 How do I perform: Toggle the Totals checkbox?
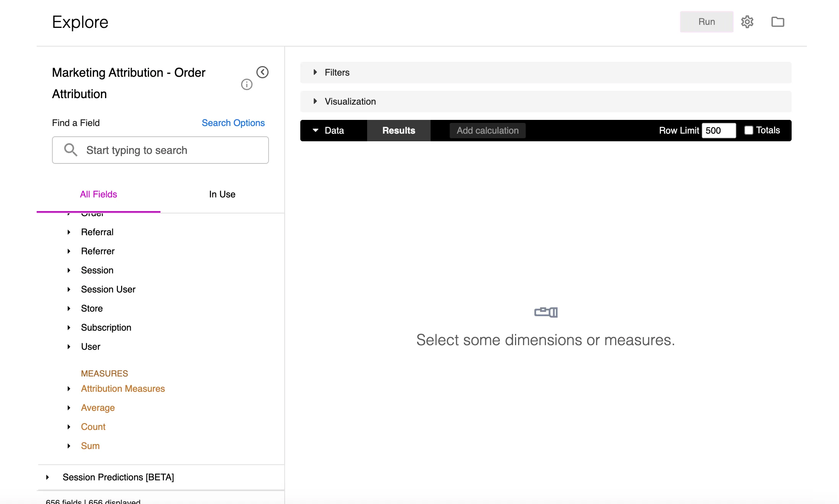click(x=748, y=131)
